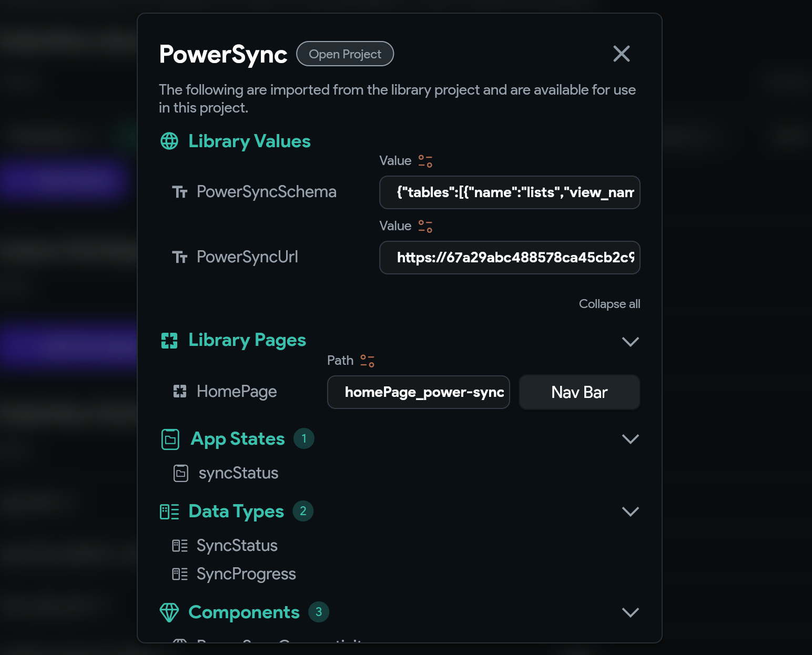The width and height of the screenshot is (812, 655).
Task: Select the syncStatus app state
Action: point(238,473)
